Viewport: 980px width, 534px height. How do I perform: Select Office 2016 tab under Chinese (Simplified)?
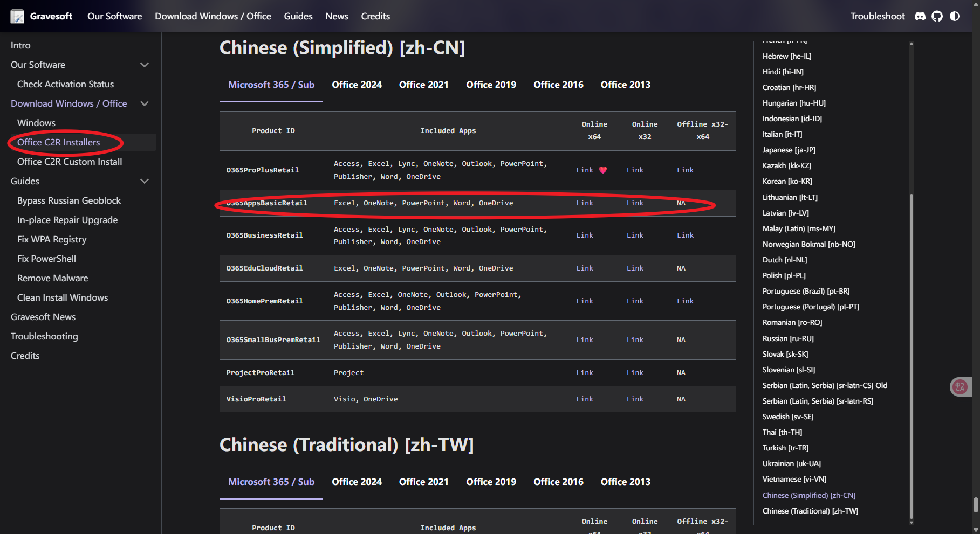(558, 85)
